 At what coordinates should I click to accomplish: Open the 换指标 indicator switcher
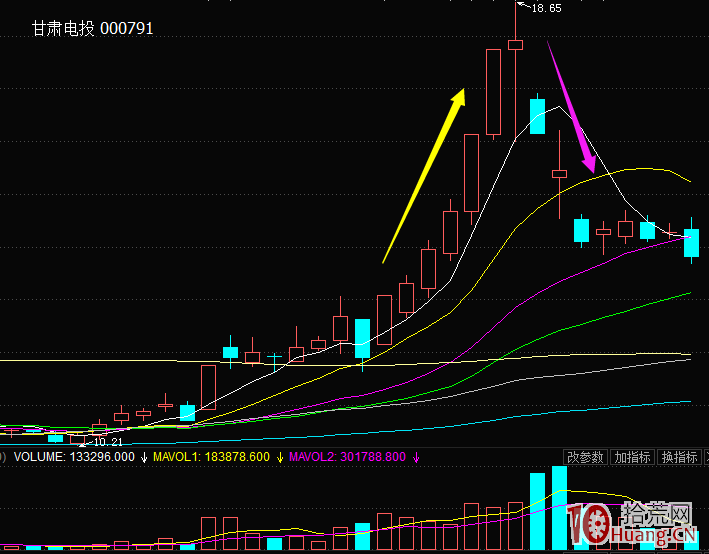click(680, 457)
